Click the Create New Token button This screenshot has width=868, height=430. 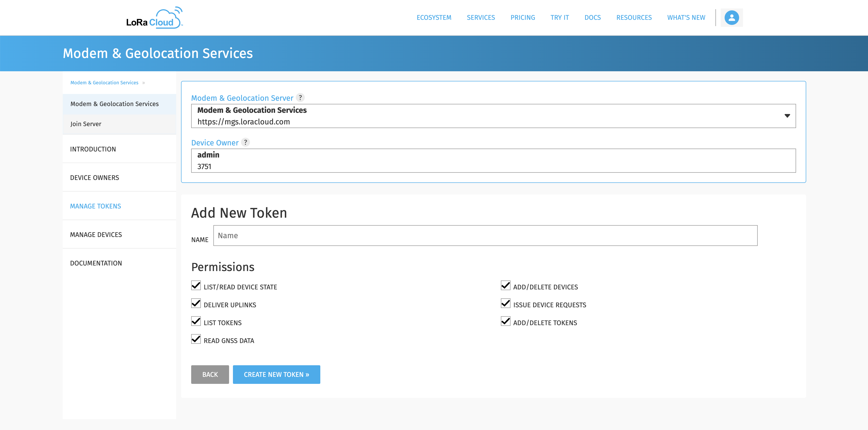[276, 374]
